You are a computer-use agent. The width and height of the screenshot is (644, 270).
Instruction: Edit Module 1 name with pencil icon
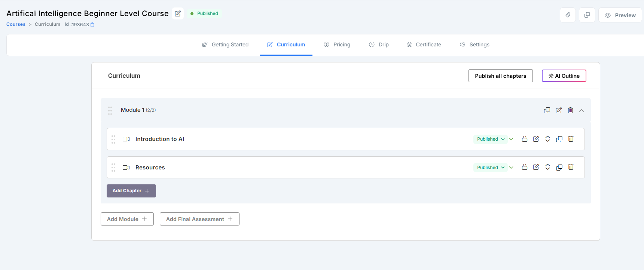pyautogui.click(x=559, y=110)
